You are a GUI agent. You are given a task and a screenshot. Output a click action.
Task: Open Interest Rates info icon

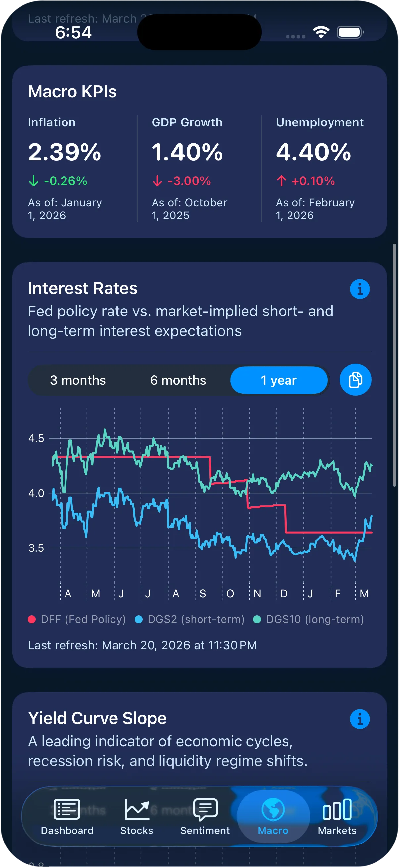[360, 289]
